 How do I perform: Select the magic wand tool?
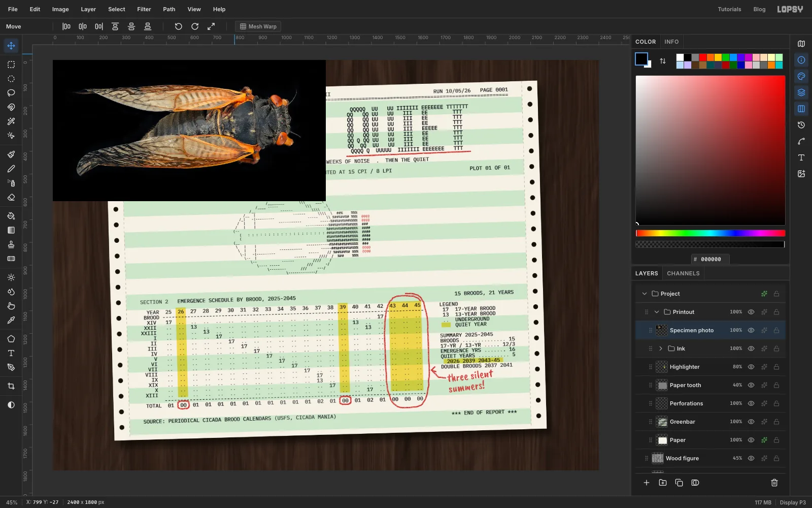11,121
